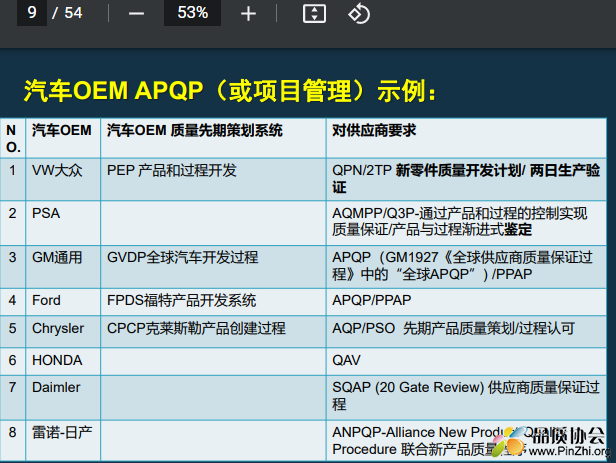The height and width of the screenshot is (463, 616).
Task: Click the total page count 54
Action: point(73,13)
